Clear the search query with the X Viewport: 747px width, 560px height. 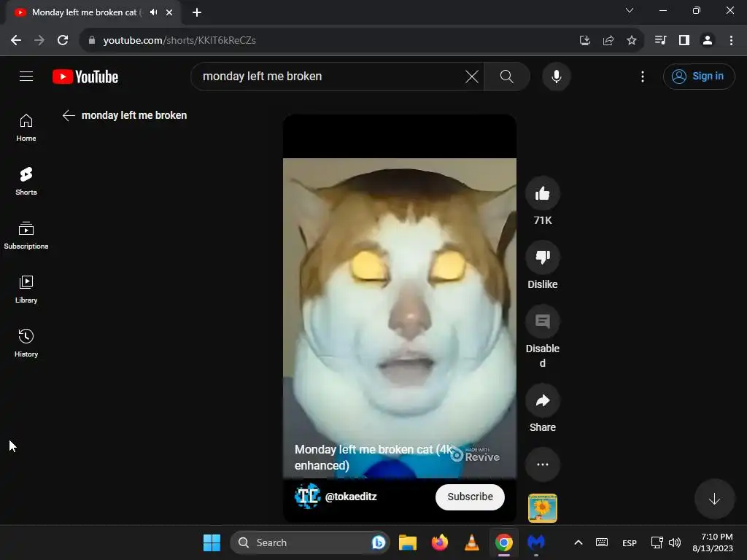pos(472,76)
